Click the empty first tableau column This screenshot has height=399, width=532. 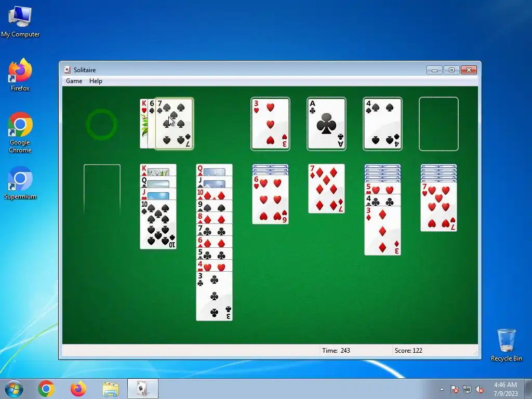coord(102,190)
